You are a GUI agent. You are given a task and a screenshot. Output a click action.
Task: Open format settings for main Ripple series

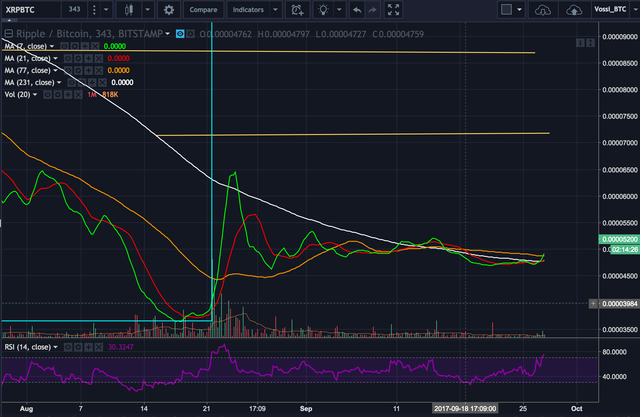191,34
